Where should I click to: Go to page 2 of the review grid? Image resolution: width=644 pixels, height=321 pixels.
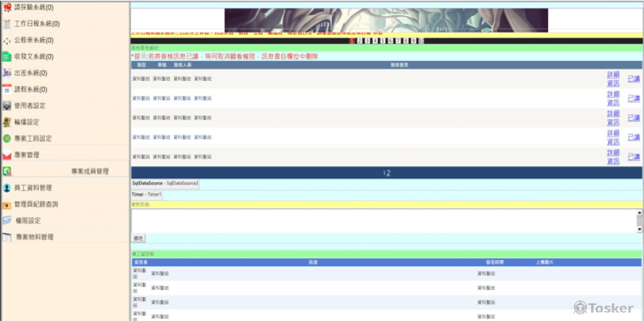(x=388, y=173)
